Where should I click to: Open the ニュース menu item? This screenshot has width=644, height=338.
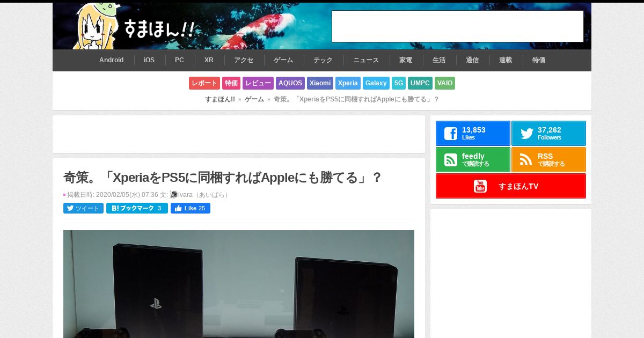click(x=366, y=60)
